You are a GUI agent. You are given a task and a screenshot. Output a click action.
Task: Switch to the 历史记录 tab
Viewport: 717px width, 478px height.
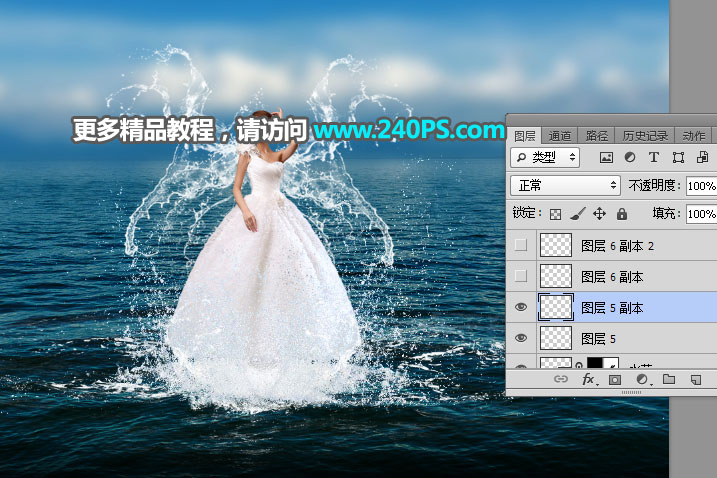click(x=645, y=136)
